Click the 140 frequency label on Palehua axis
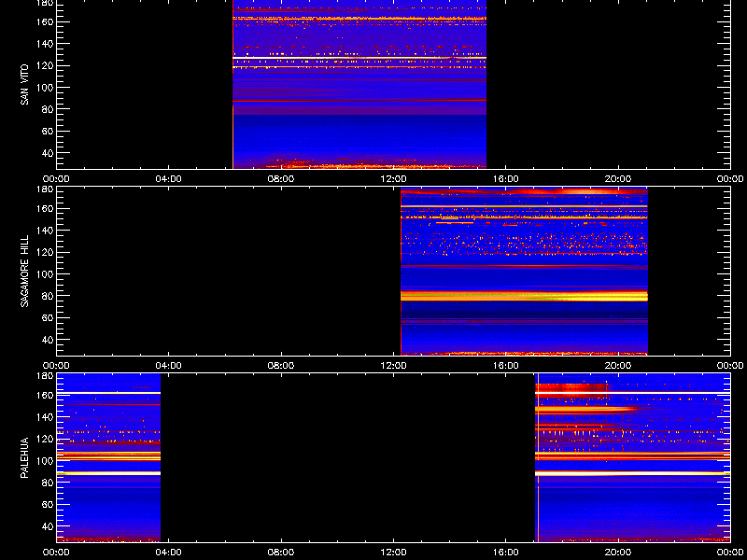 [x=45, y=417]
